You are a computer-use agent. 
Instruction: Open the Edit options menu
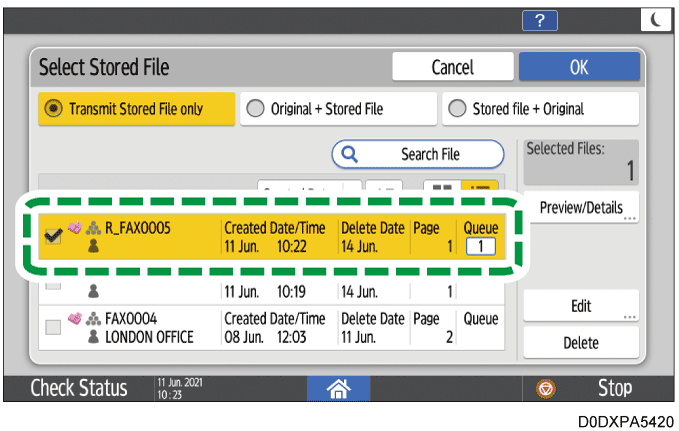coord(581,306)
